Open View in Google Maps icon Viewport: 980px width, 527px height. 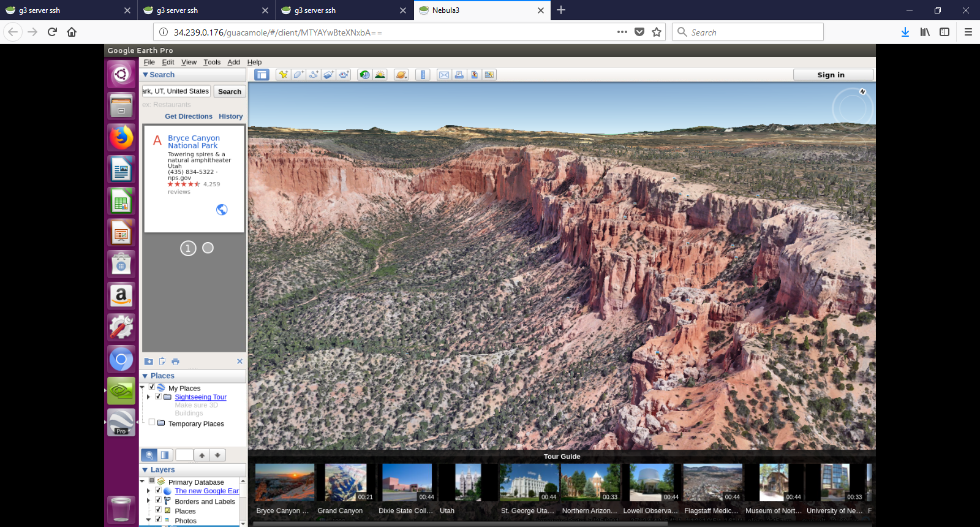coord(489,75)
